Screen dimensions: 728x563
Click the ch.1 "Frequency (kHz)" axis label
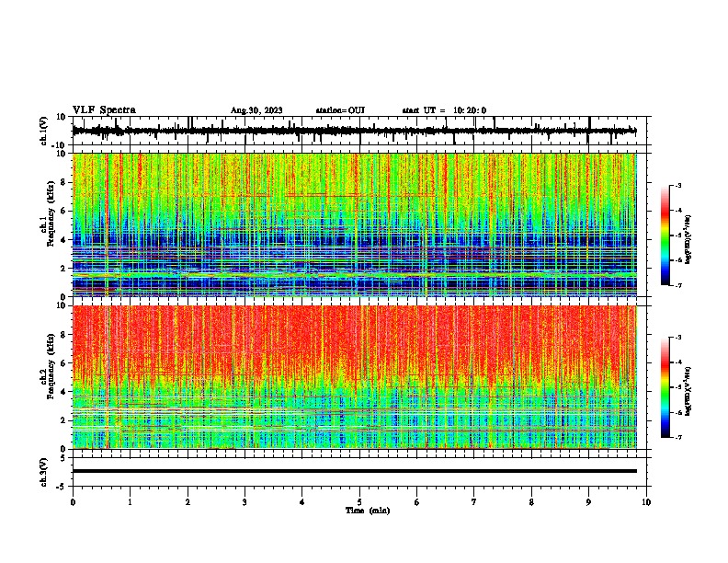(51, 214)
